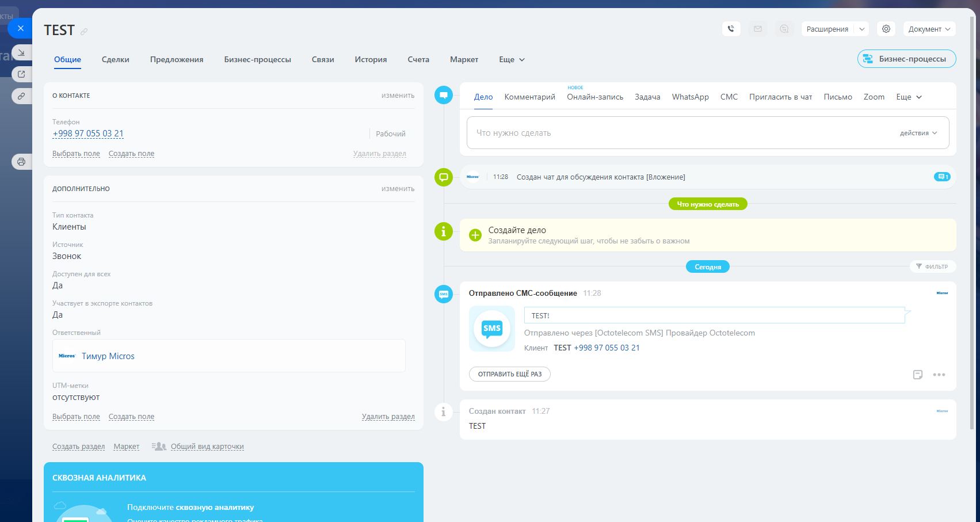
Task: Open chat comment counter badge on timeline
Action: point(941,177)
